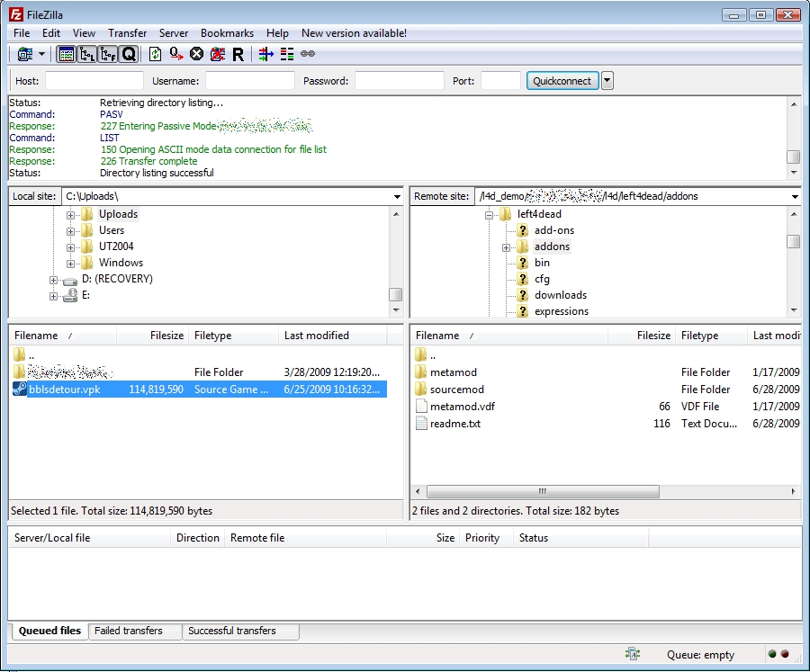
Task: Click the remote file list horizontal scrollbar
Action: [543, 492]
